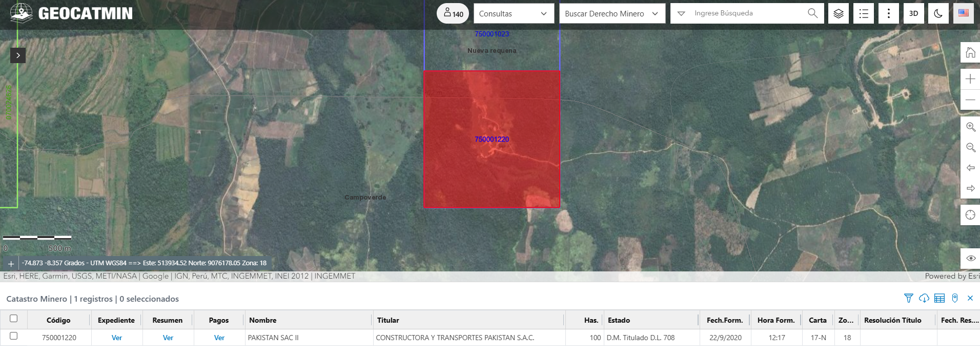Screen dimensions: 980x354
Task: Open the table grid view icon
Action: coord(940,298)
